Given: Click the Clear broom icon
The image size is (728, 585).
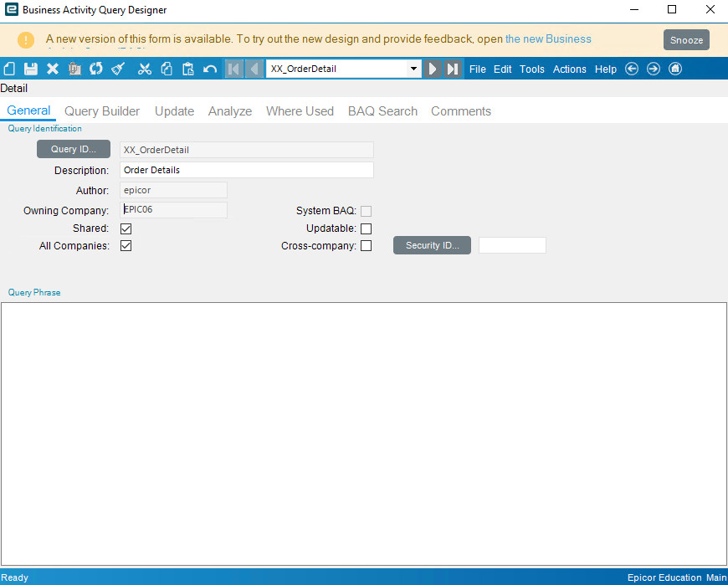Looking at the screenshot, I should click(118, 69).
